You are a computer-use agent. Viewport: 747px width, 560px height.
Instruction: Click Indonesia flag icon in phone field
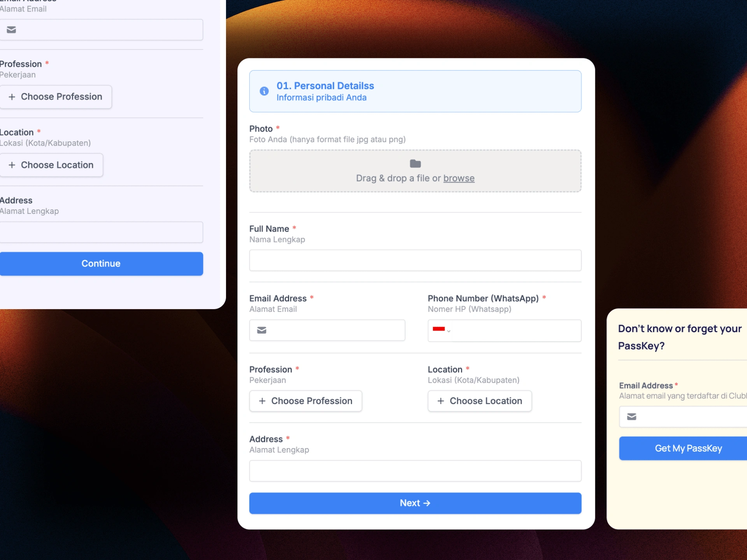(x=438, y=329)
